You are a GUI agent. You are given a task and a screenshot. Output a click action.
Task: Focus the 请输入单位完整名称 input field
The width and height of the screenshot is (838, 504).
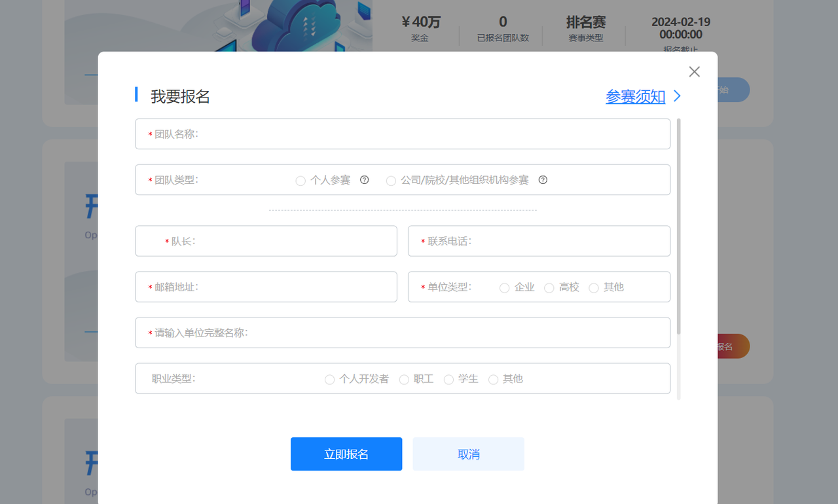tap(403, 333)
